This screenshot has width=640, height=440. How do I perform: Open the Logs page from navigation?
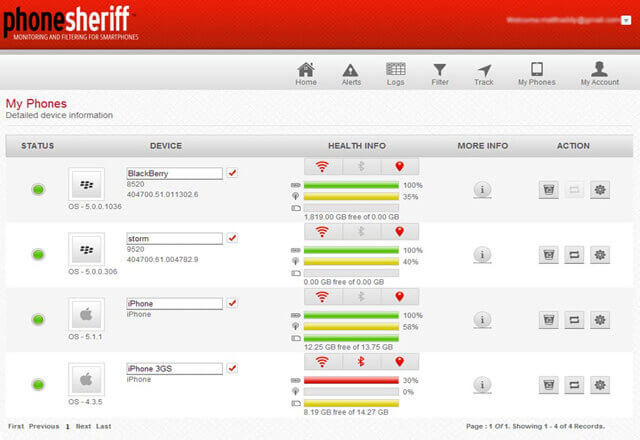point(395,74)
